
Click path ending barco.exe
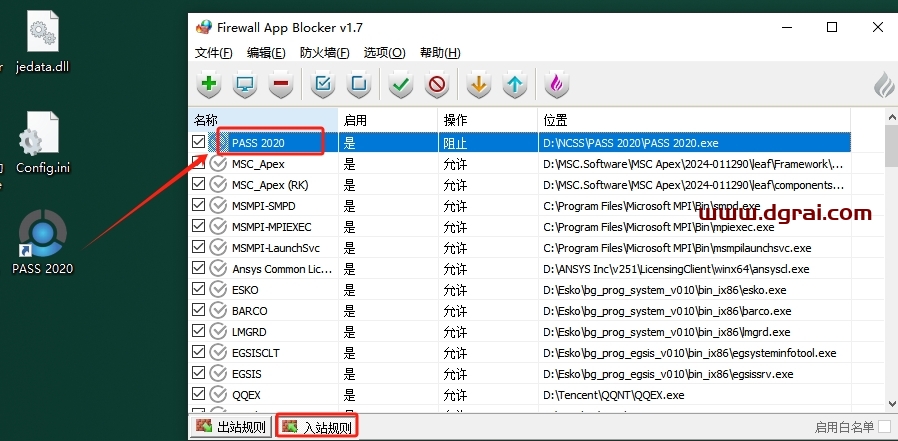point(667,312)
